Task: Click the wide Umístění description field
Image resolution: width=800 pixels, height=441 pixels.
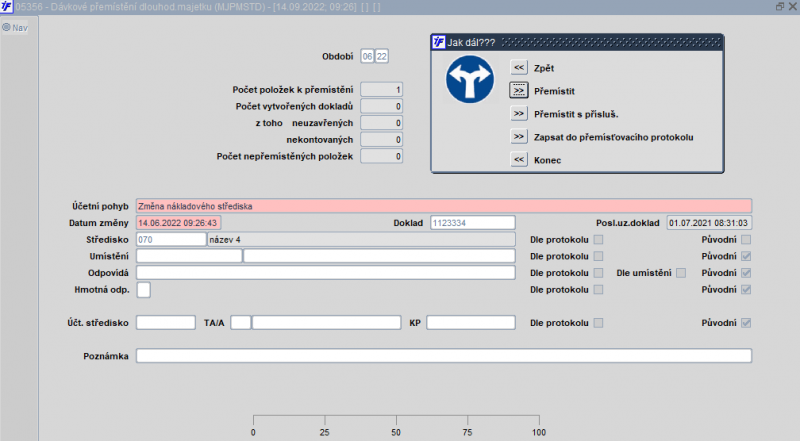Action: tap(379, 256)
